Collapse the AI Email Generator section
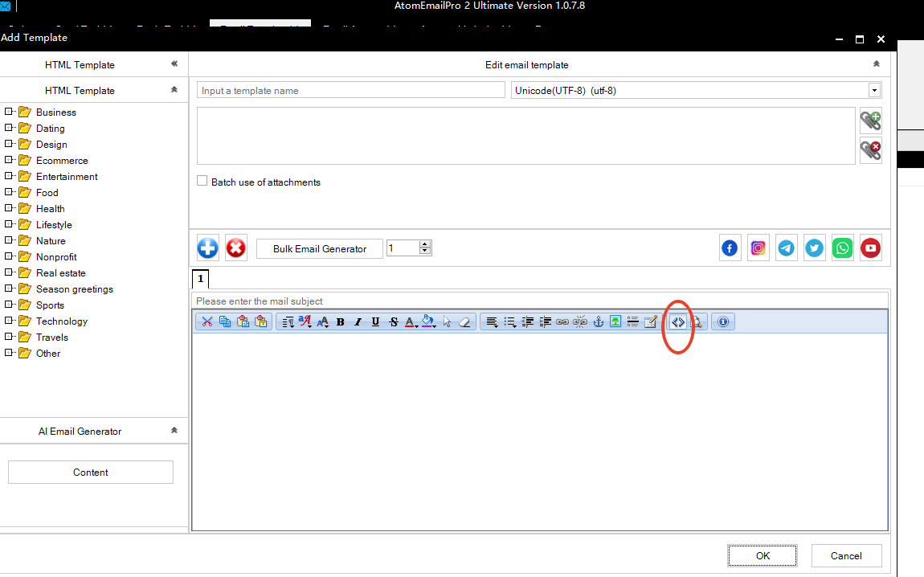Image resolution: width=924 pixels, height=577 pixels. (x=174, y=430)
